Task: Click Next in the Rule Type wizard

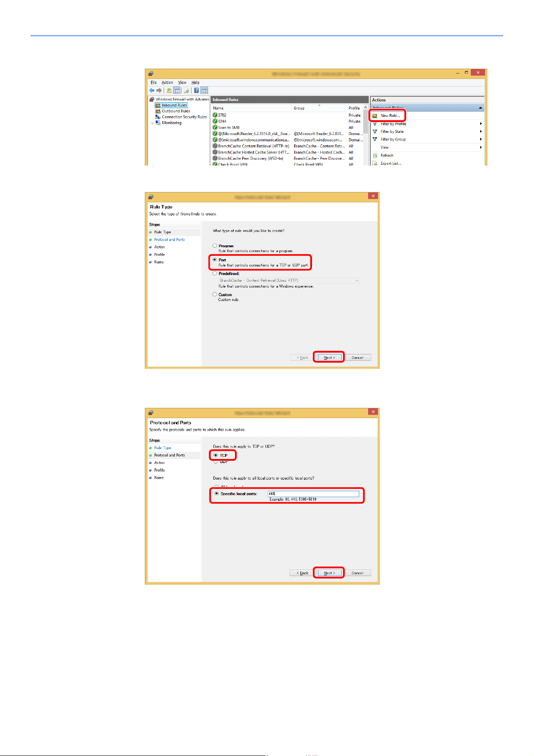Action: [x=329, y=358]
